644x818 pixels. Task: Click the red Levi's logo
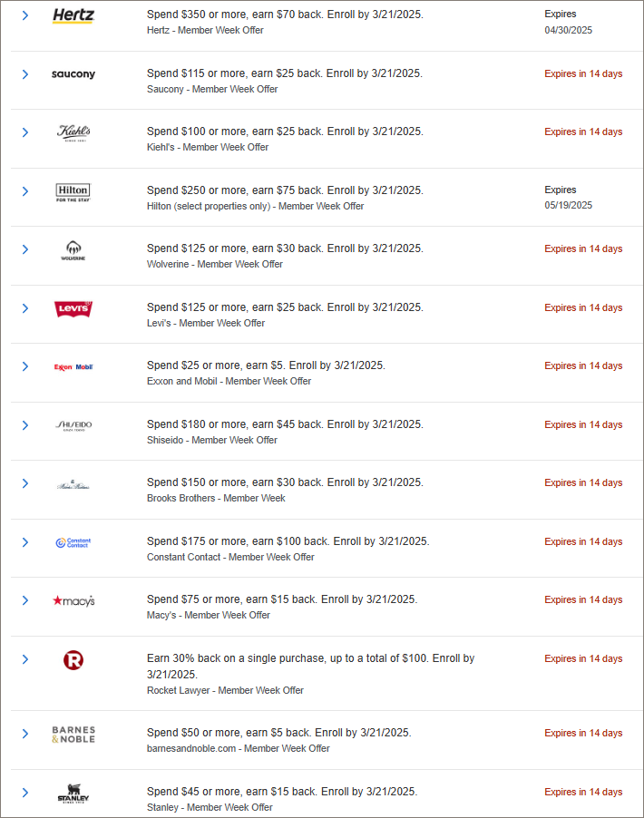click(73, 309)
